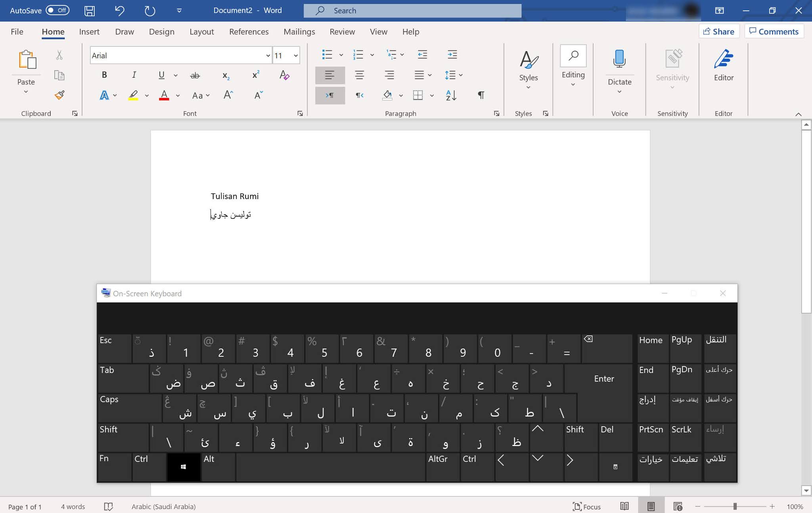Toggle Caps key on On-Screen Keyboard
812x513 pixels.
130,408
